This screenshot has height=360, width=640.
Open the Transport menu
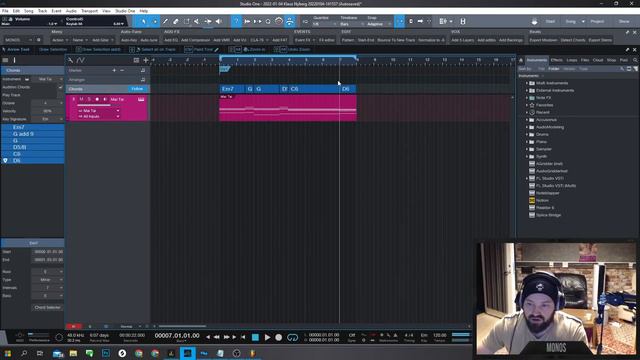[x=89, y=11]
